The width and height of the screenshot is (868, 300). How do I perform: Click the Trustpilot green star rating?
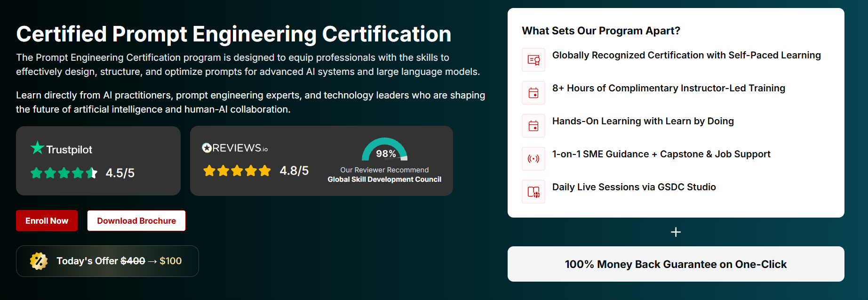(x=64, y=173)
